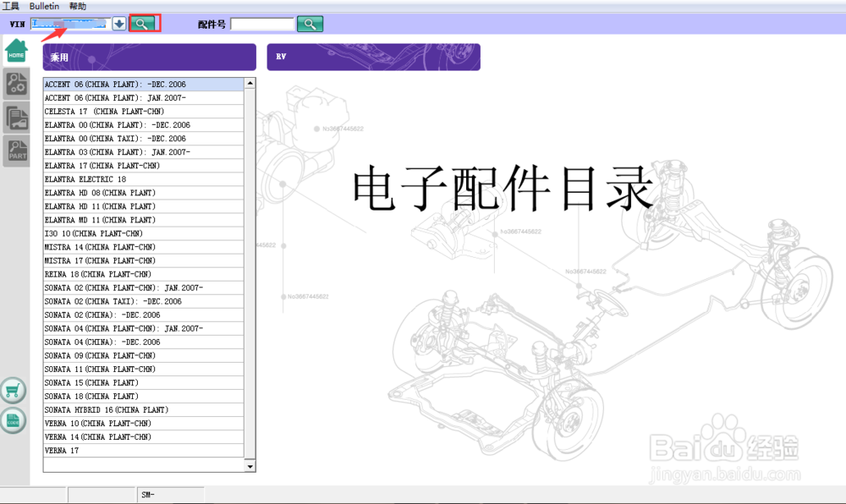Viewport: 846px width, 504px height.
Task: Select ELANTRA MD 11 (CHINA PLANT)
Action: coord(144,220)
